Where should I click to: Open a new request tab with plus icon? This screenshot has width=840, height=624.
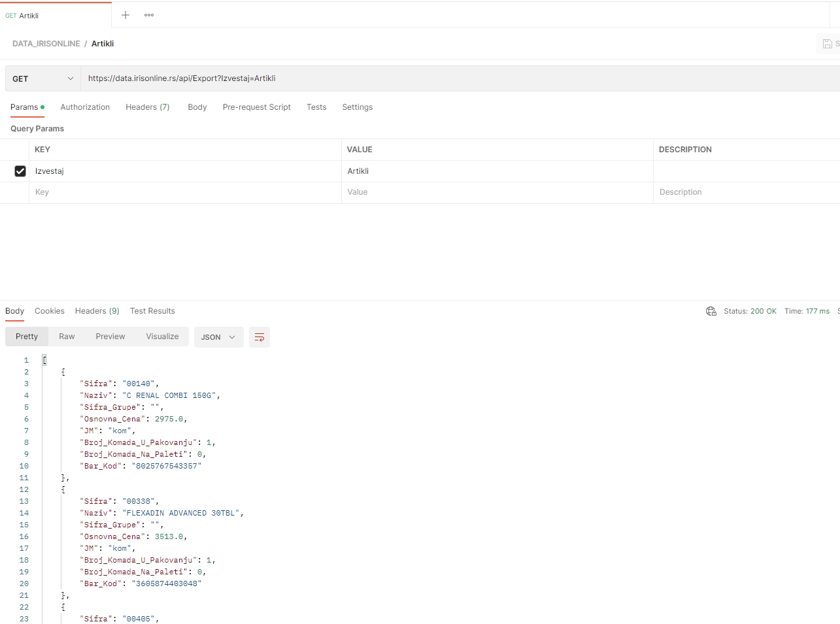(126, 15)
